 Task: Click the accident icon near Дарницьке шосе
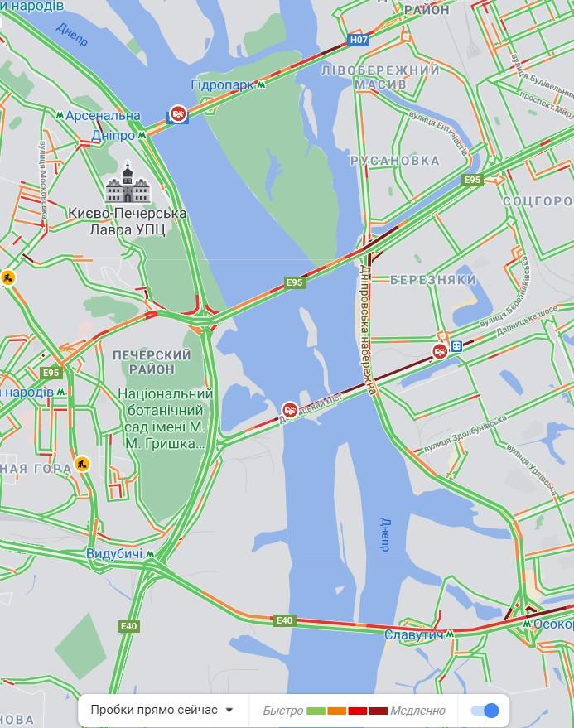click(x=439, y=351)
